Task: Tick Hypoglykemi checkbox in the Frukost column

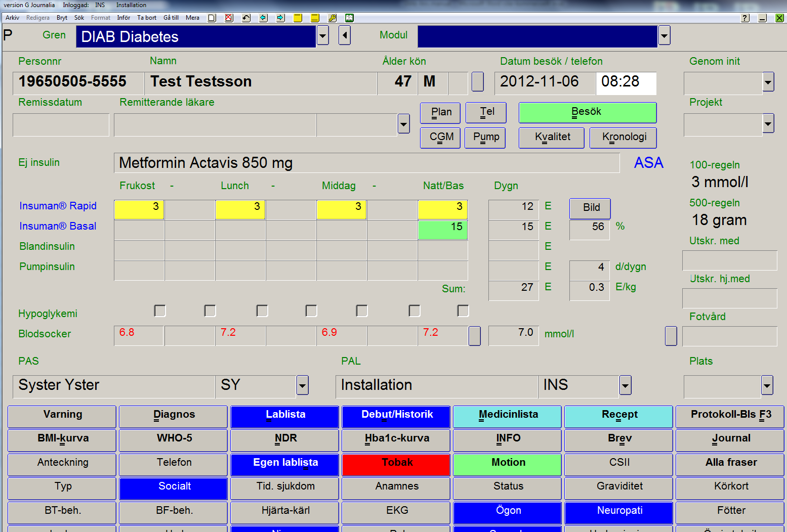Action: click(x=160, y=311)
